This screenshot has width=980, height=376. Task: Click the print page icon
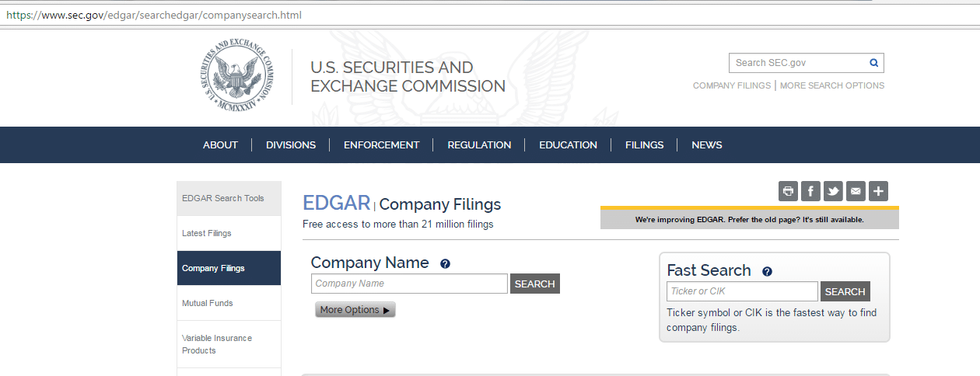pos(789,191)
